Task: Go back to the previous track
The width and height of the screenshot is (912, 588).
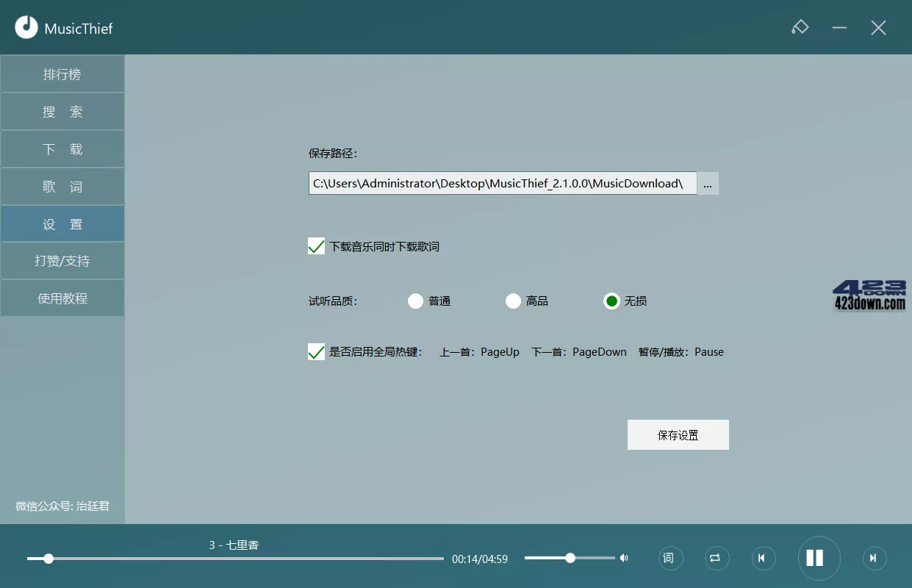Action: [x=764, y=558]
